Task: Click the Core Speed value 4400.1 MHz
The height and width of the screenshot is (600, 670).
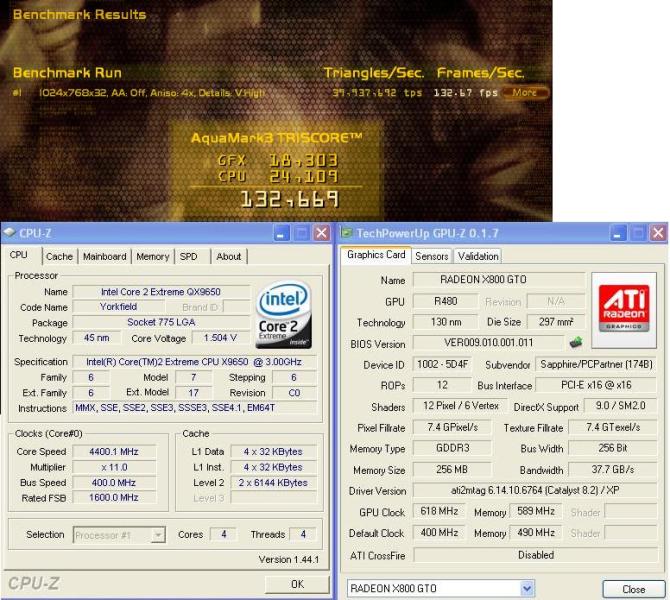Action: tap(114, 452)
